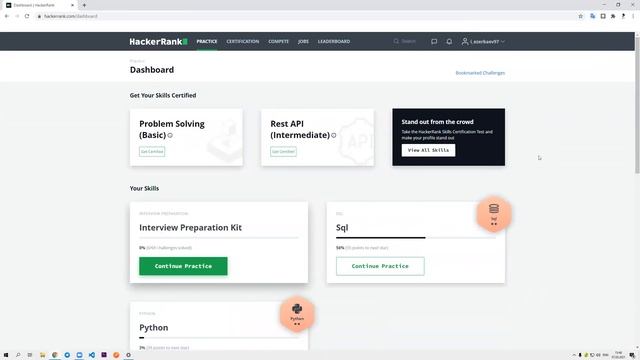Reload the page with refresh icon
The width and height of the screenshot is (640, 360).
tap(27, 16)
